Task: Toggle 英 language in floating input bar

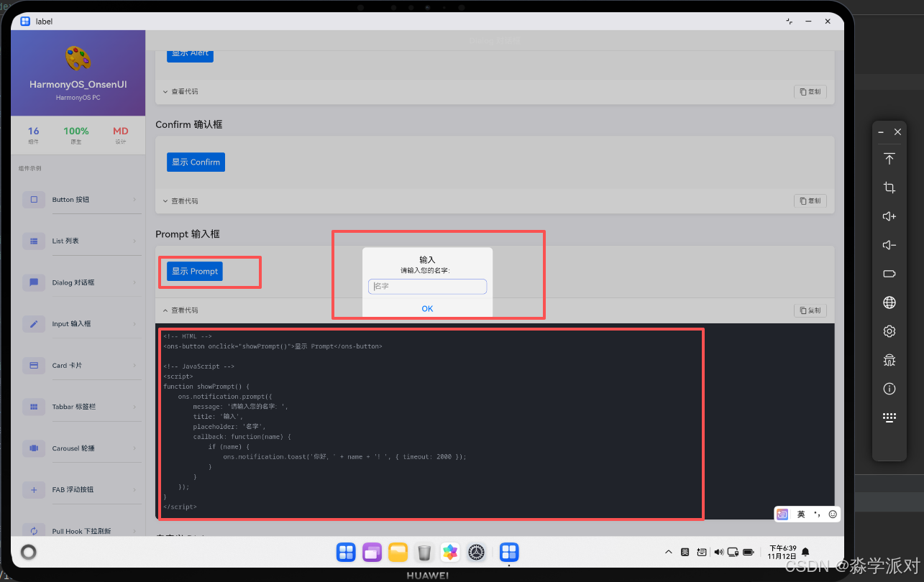Action: [x=801, y=514]
